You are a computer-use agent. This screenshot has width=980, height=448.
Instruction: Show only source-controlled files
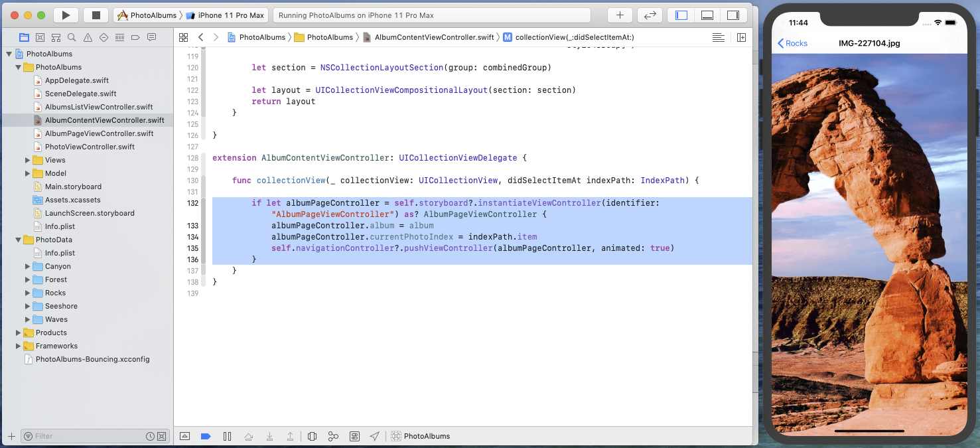click(161, 436)
